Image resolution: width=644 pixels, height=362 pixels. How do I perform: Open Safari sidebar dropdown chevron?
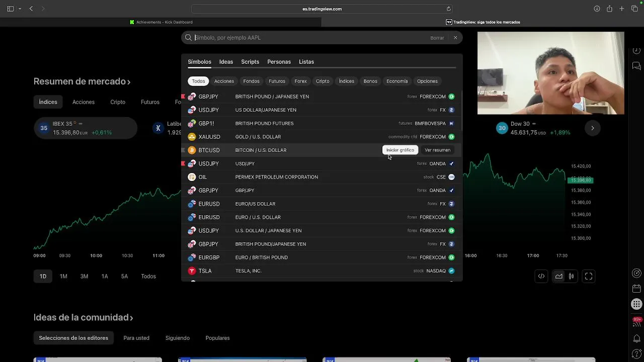tap(20, 9)
